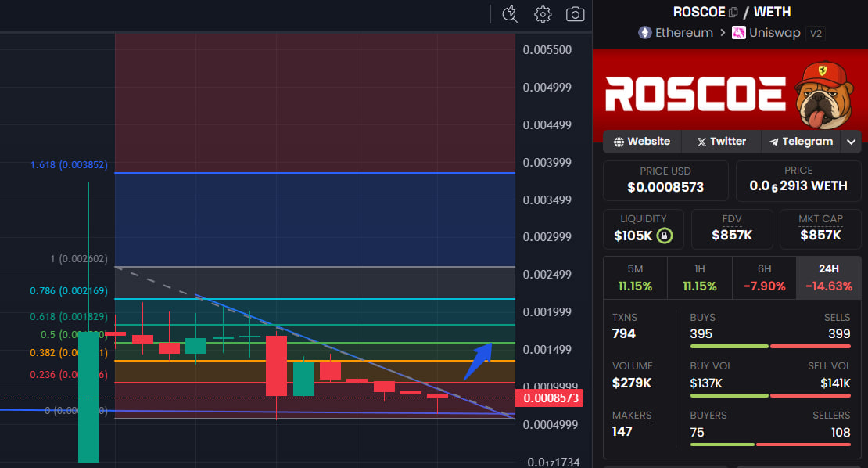Click the V2 version badge
This screenshot has height=468, width=868.
click(x=816, y=33)
